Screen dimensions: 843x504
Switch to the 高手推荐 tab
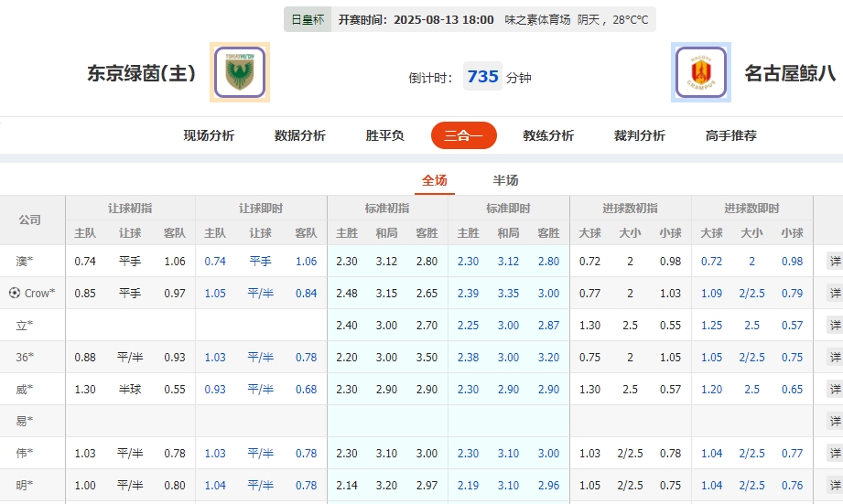tap(730, 135)
